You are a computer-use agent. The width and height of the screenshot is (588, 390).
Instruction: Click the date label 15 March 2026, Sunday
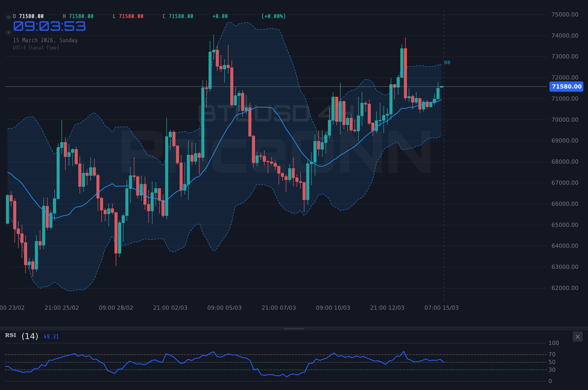[46, 40]
